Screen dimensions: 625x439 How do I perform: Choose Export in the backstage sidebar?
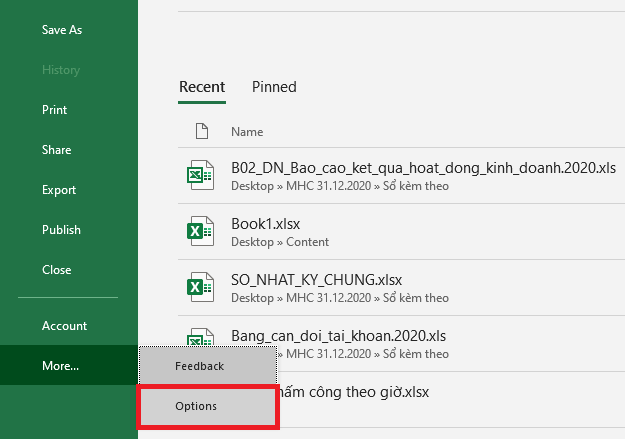pos(59,190)
